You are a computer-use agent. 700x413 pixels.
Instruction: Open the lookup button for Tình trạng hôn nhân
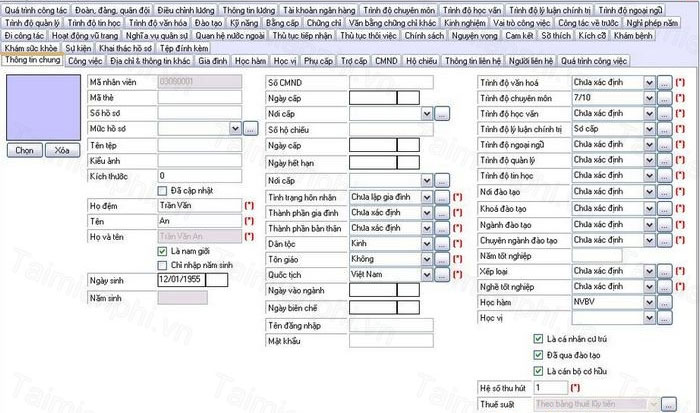(x=444, y=197)
